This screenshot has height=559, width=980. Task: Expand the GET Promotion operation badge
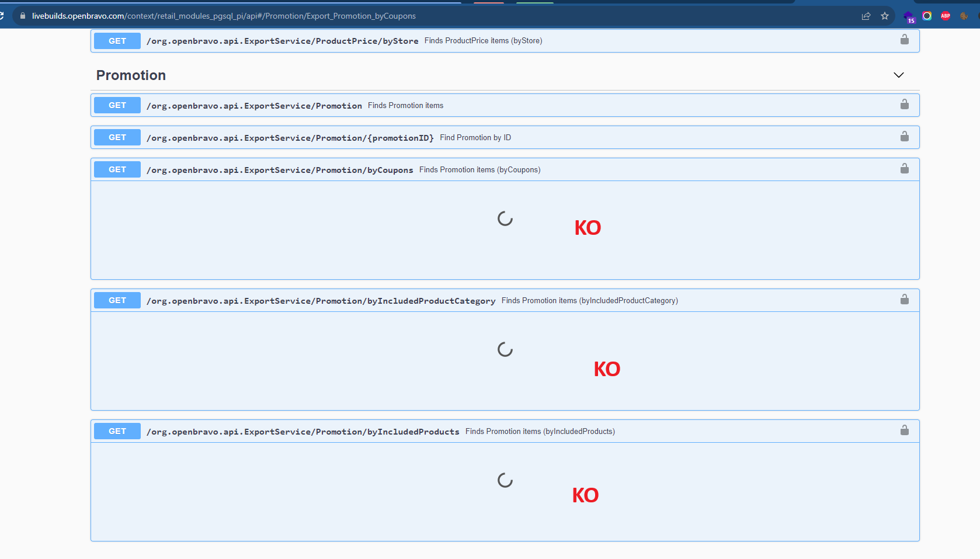pyautogui.click(x=117, y=105)
